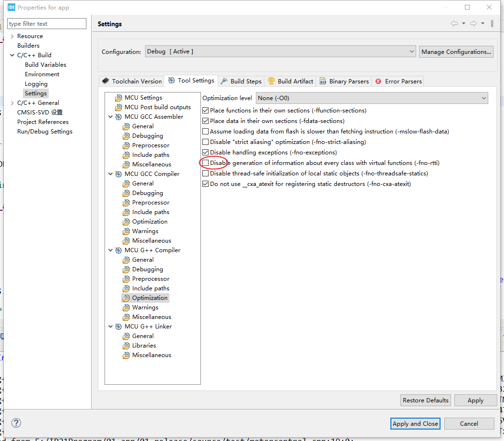Click the type filter text field
This screenshot has width=504, height=441.
click(46, 23)
